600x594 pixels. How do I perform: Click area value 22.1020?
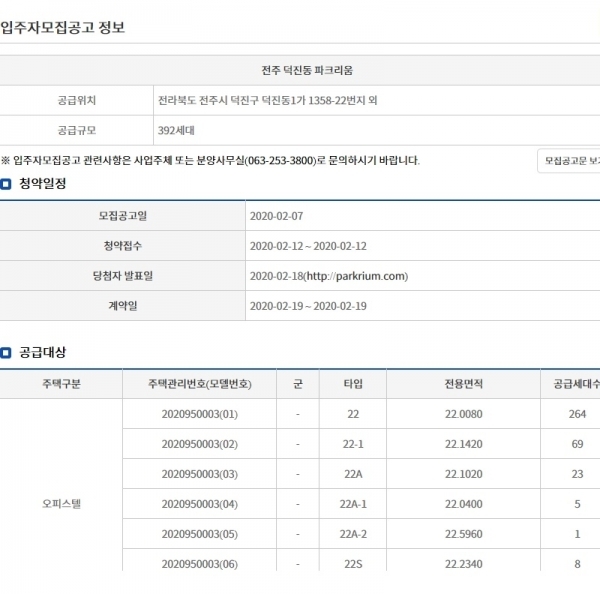[463, 474]
